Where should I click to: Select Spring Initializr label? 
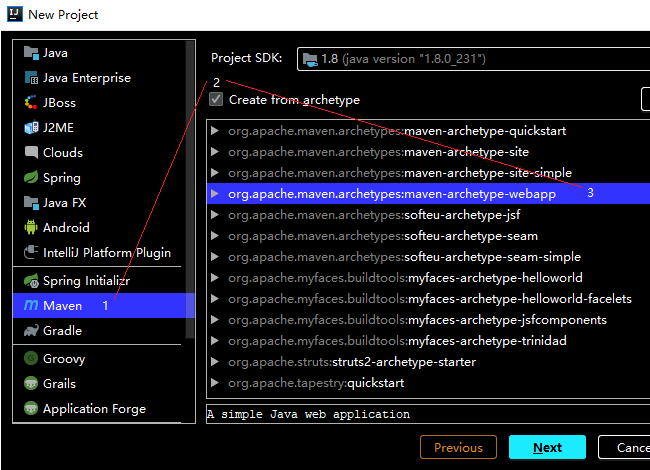tap(86, 281)
